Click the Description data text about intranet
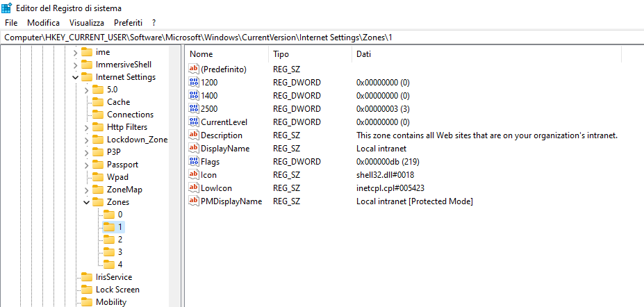 pos(487,135)
